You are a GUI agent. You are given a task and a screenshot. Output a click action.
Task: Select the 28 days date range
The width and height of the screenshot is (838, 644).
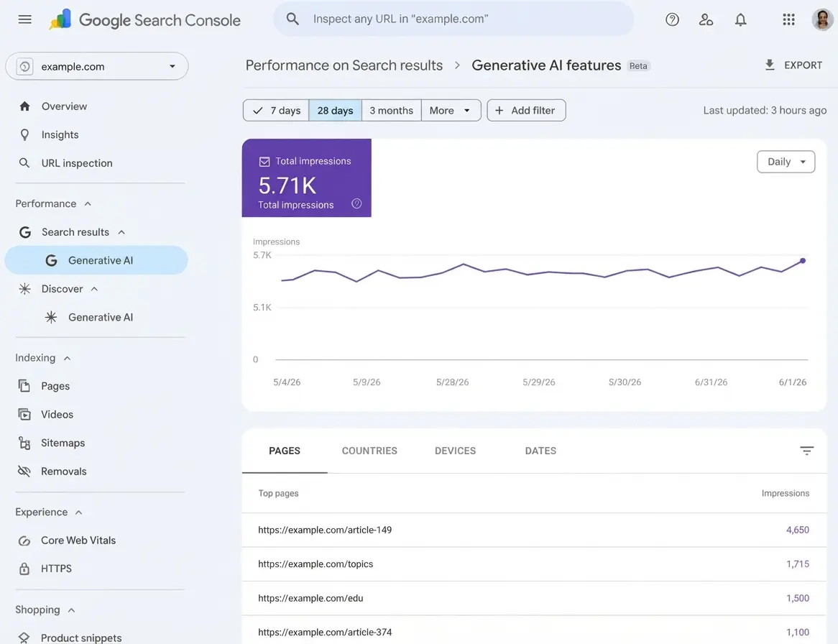(x=335, y=110)
